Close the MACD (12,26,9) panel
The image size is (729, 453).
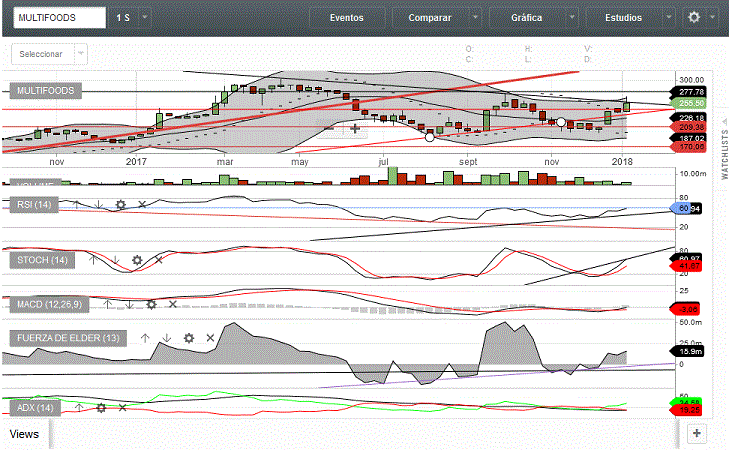tap(173, 304)
